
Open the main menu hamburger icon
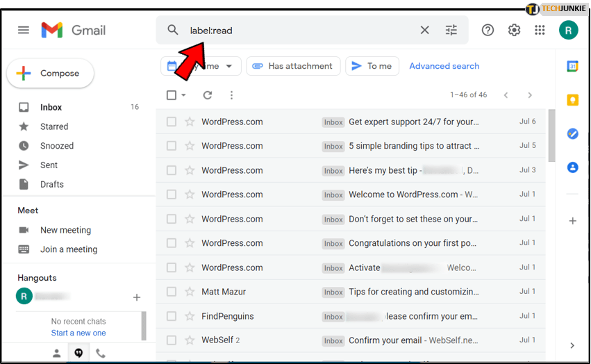[x=24, y=30]
